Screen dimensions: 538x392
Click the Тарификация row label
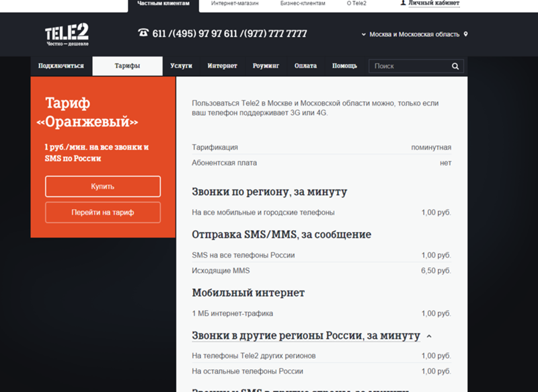(215, 147)
